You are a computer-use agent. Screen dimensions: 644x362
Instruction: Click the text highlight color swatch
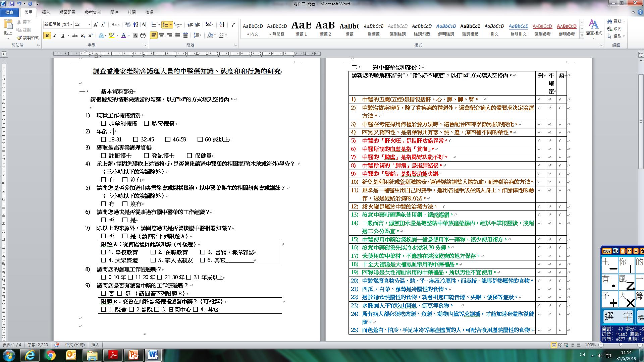coord(112,36)
